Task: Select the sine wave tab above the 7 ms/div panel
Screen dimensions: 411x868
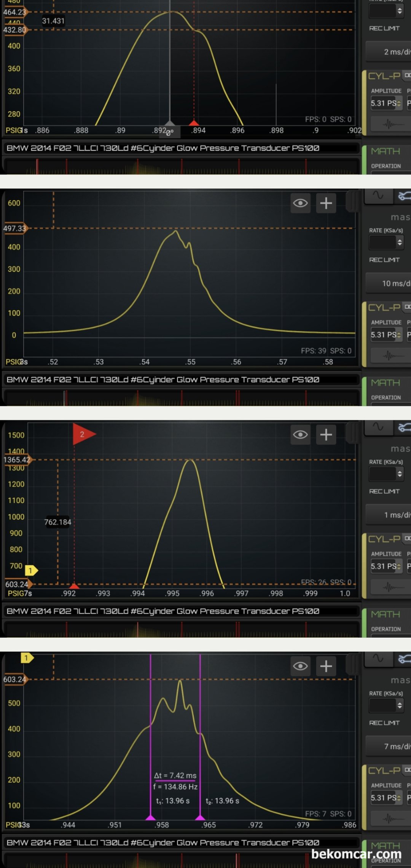Action: (x=378, y=659)
